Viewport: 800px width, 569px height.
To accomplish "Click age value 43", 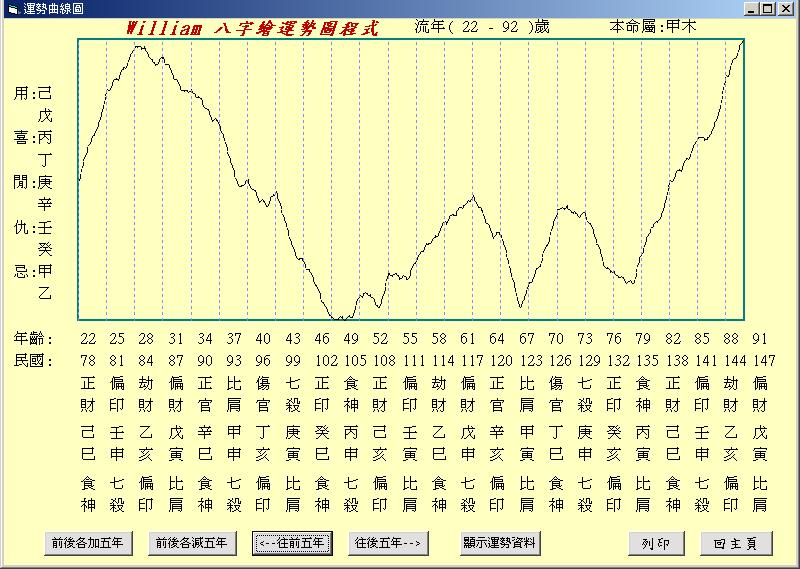I will 293,339.
